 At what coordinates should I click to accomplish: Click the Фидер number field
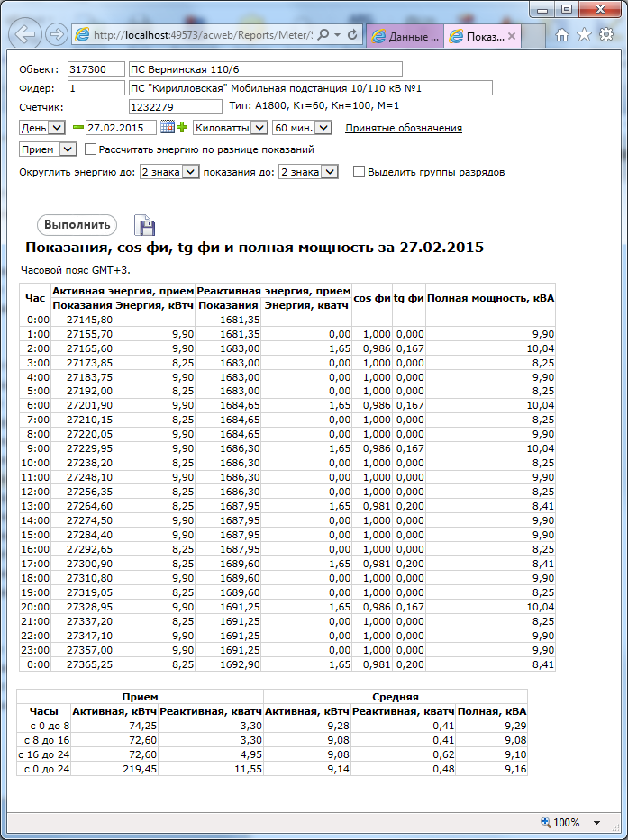pos(96,88)
